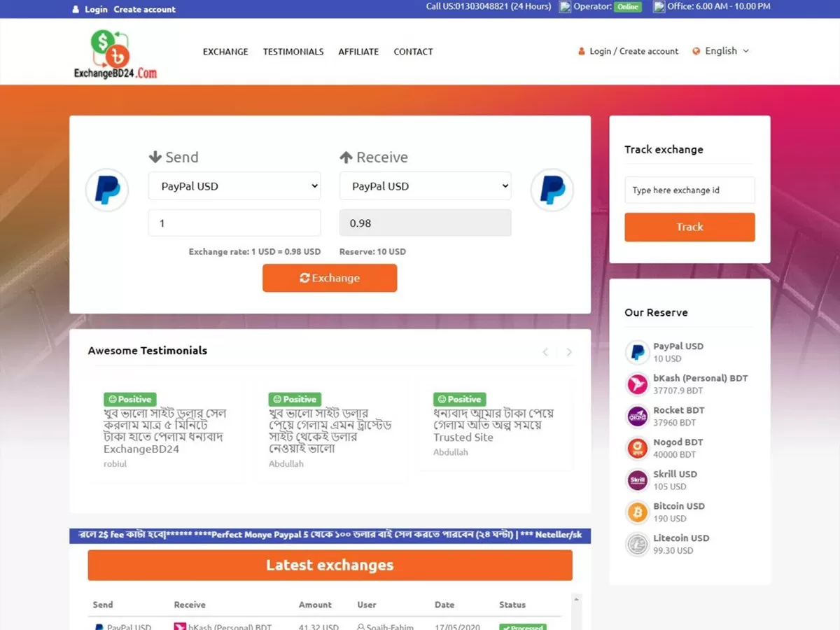Click the '37960 BDT' Rocket reserve amount
The width and height of the screenshot is (840, 630).
[675, 423]
